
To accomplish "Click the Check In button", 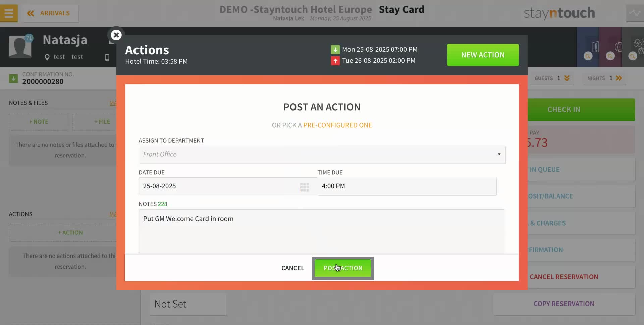I will click(581, 110).
